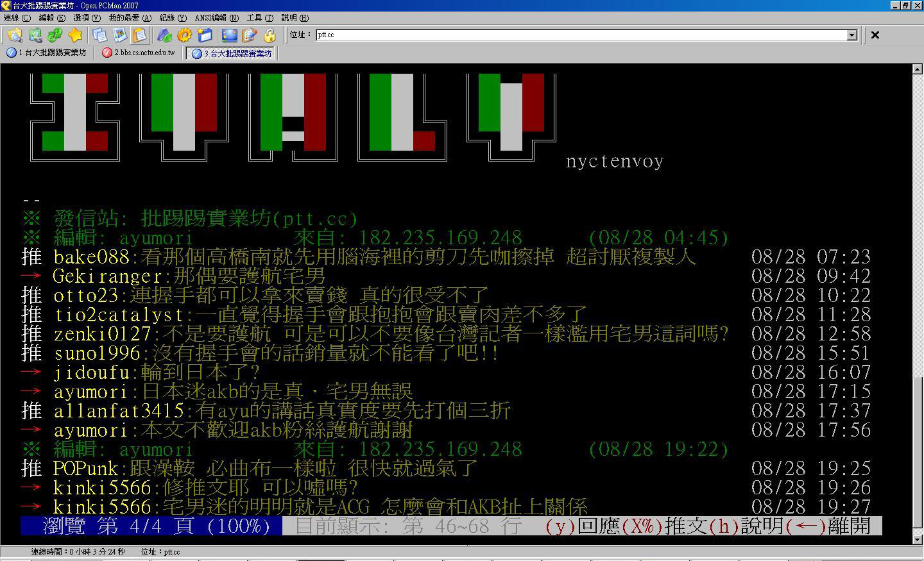Image resolution: width=924 pixels, height=561 pixels.
Task: Click 目前顯示: 第 46~68 行 text
Action: 409,526
